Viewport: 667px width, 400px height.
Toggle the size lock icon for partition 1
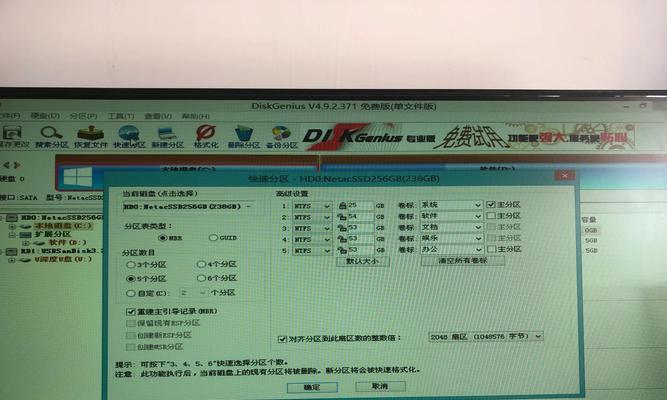click(342, 206)
